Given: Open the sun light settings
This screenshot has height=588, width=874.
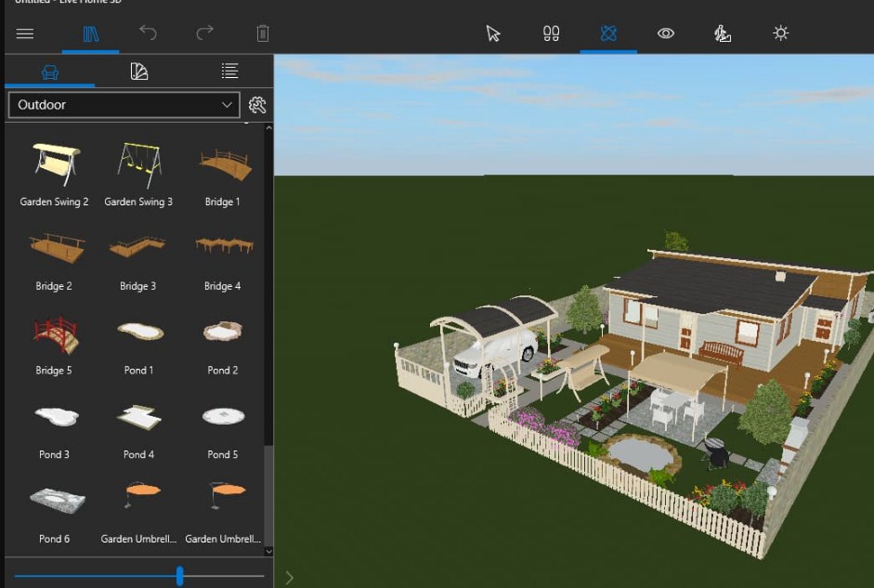Looking at the screenshot, I should click(780, 33).
